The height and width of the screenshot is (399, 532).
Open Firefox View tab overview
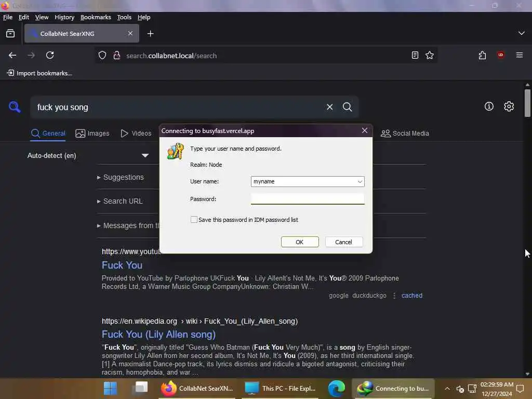pyautogui.click(x=10, y=33)
